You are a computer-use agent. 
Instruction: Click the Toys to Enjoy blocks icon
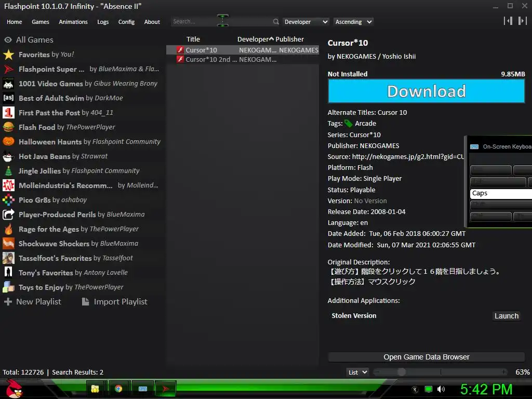click(x=8, y=287)
